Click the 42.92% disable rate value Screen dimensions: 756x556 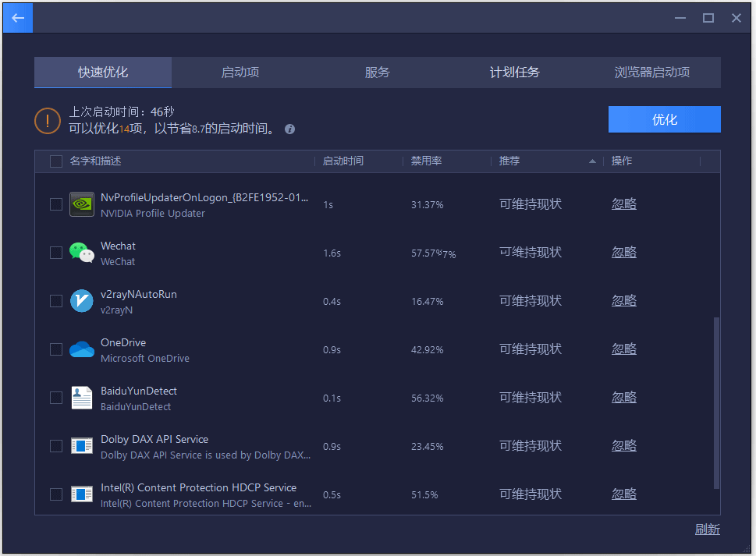click(x=428, y=350)
